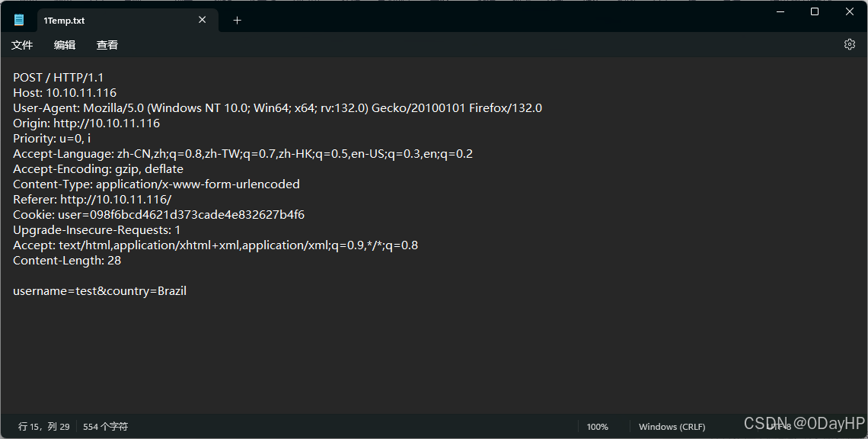Open the 编辑 (Edit) menu

65,45
